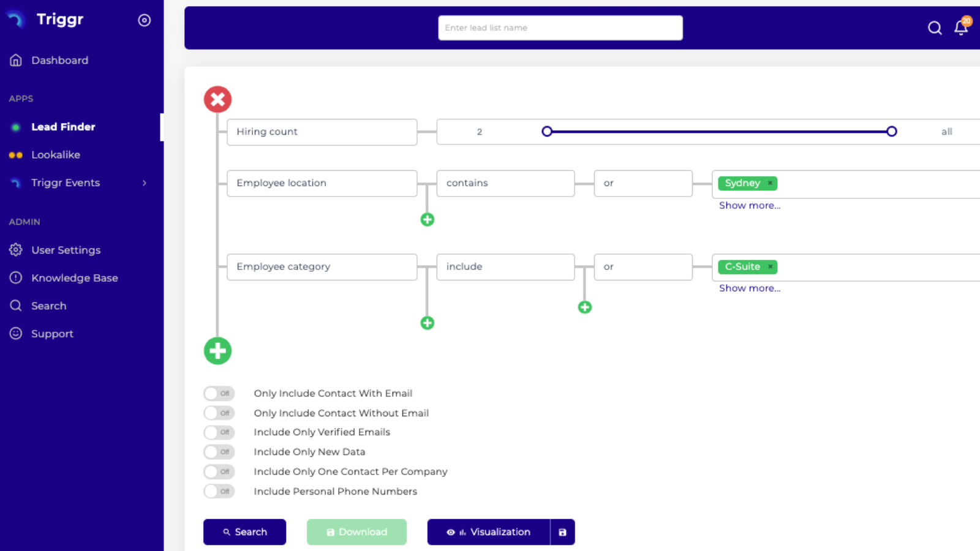Click the Search button below the toggles
Screen dimensions: 980x551
pyautogui.click(x=244, y=532)
